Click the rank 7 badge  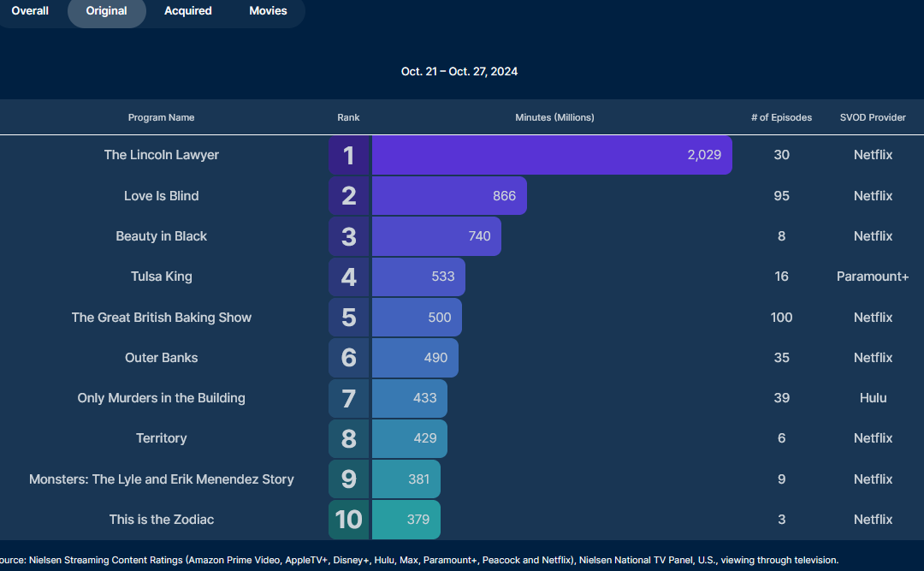click(349, 398)
